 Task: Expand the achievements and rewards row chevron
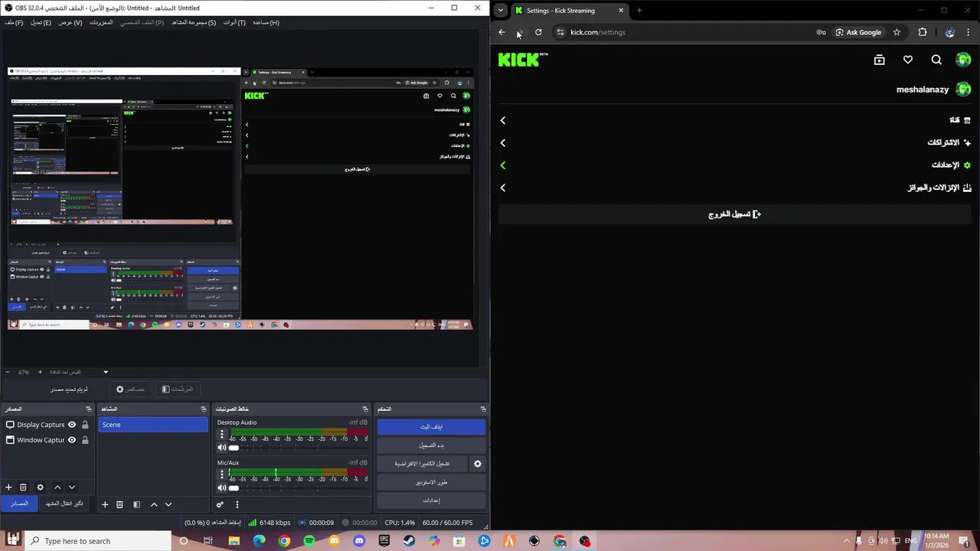[x=503, y=187]
